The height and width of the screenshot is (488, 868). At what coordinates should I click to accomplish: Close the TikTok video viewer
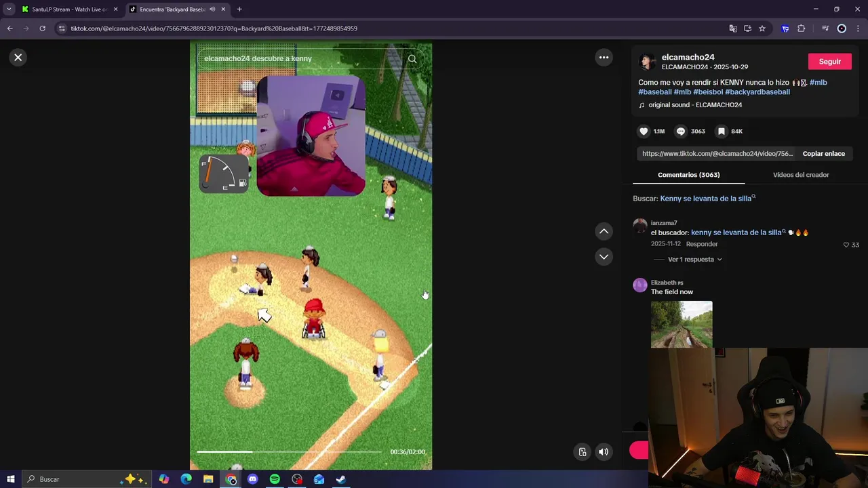point(18,58)
